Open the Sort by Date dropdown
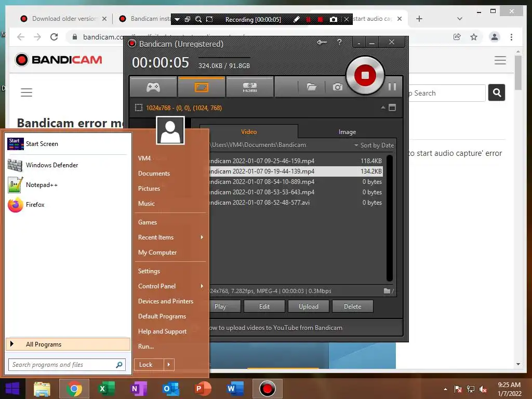Image resolution: width=532 pixels, height=399 pixels. (374, 145)
